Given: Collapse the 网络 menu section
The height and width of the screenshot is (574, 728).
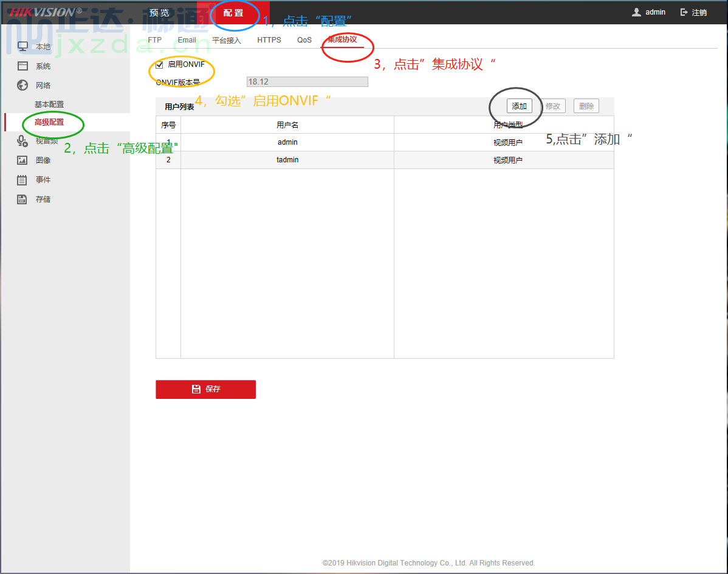Looking at the screenshot, I should [x=43, y=85].
